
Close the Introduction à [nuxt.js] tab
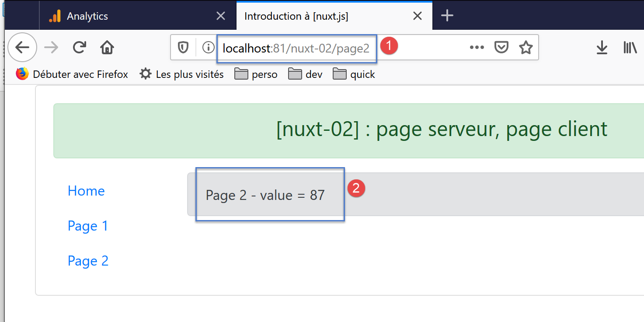[418, 16]
